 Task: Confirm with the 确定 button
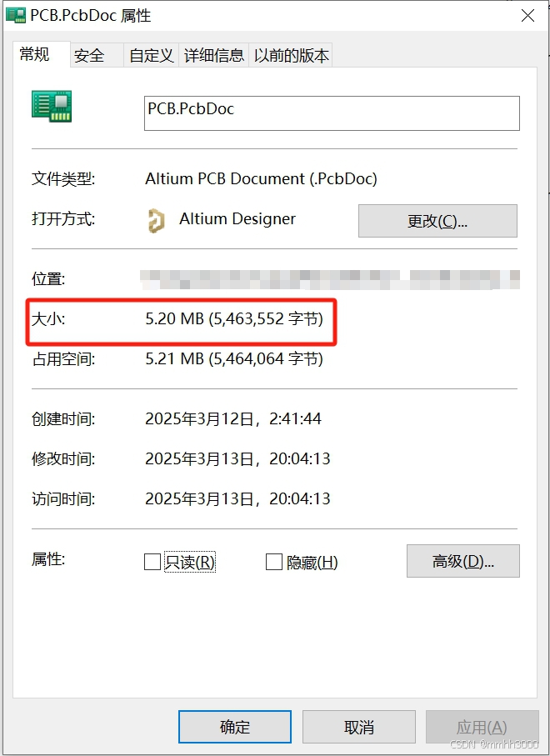[235, 727]
